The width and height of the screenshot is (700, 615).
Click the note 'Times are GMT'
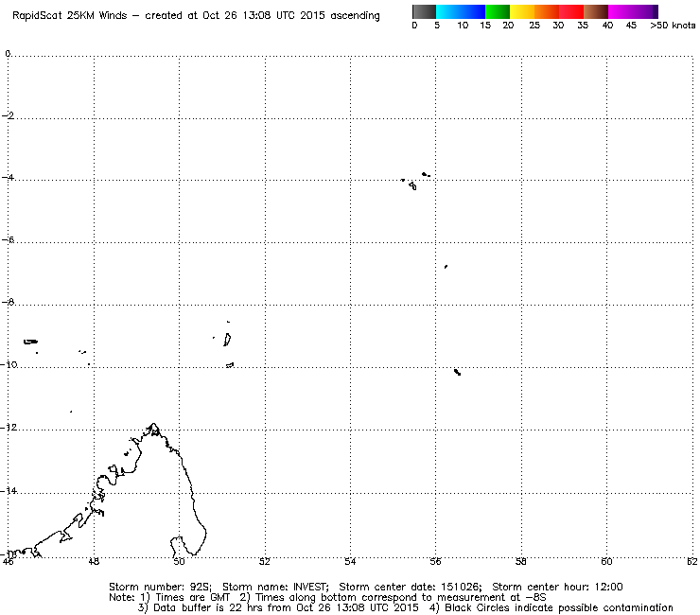click(x=192, y=598)
